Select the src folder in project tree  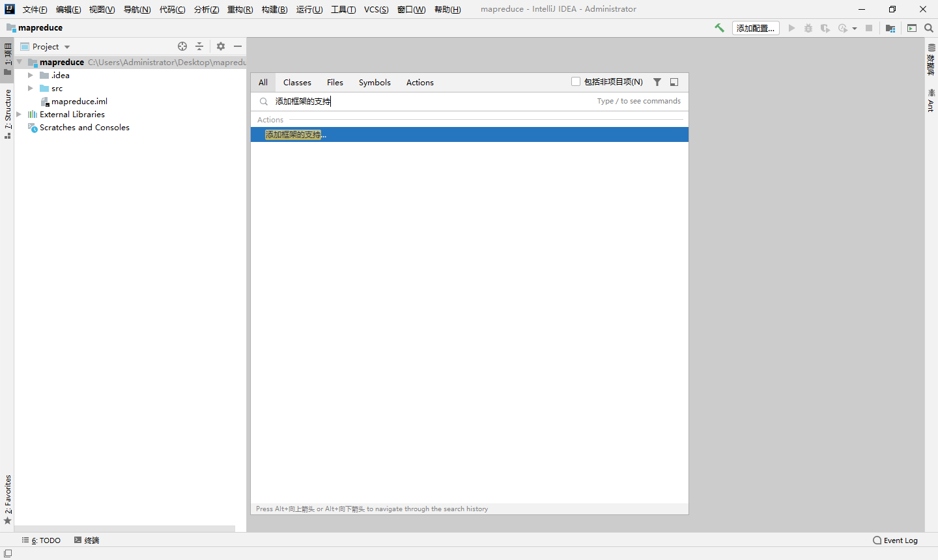57,88
